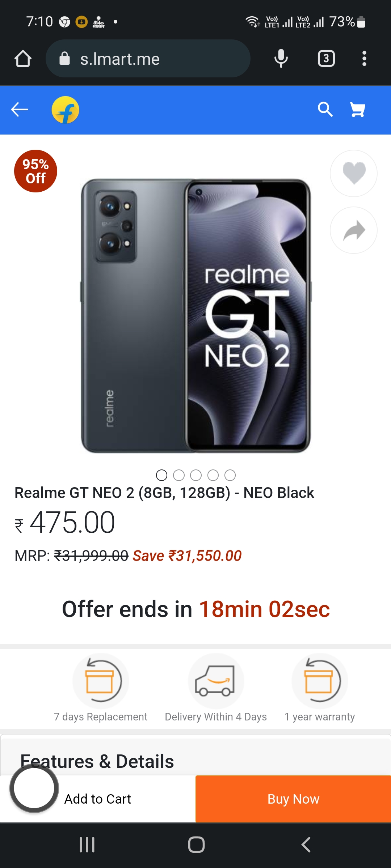This screenshot has width=391, height=868.
Task: Tap the browser home icon
Action: 23,59
